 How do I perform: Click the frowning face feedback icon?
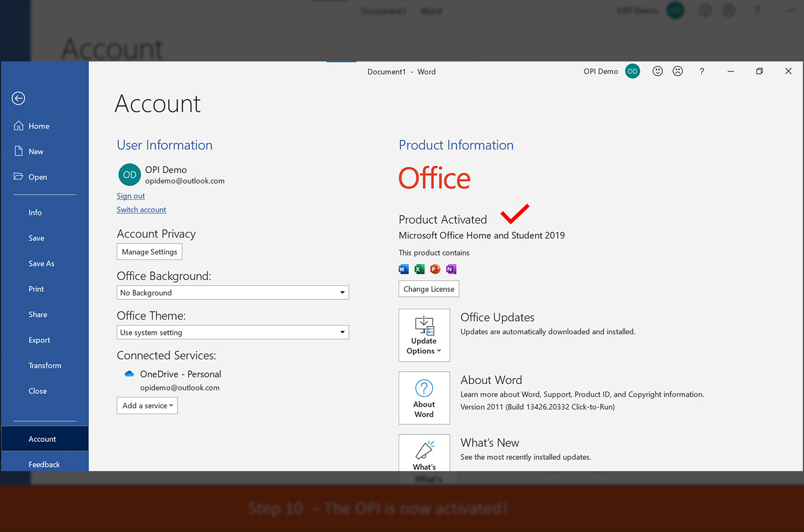pyautogui.click(x=678, y=71)
